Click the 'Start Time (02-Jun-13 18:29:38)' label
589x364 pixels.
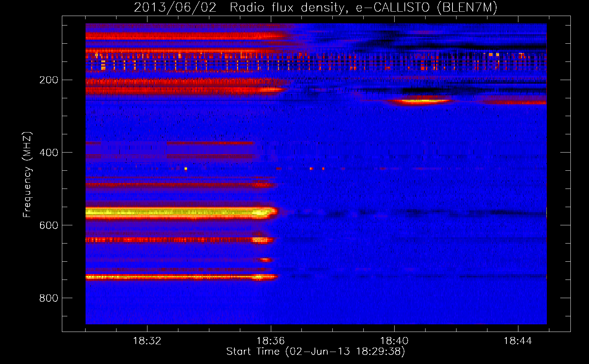tap(316, 352)
